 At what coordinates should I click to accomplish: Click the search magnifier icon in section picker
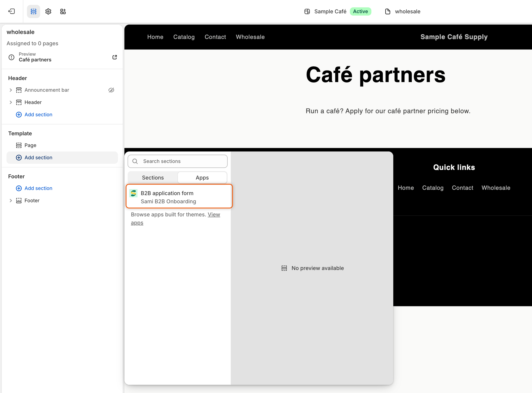[x=135, y=161]
